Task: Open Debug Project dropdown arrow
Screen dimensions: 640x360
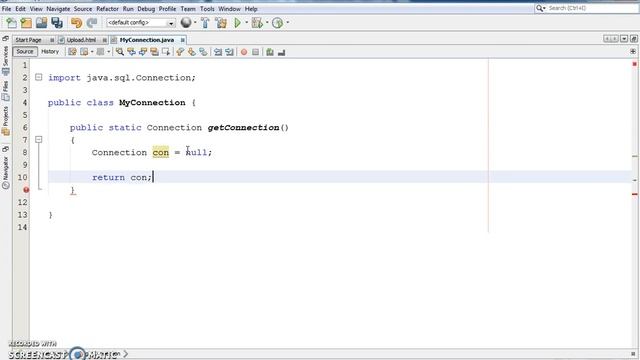Action: (x=267, y=22)
